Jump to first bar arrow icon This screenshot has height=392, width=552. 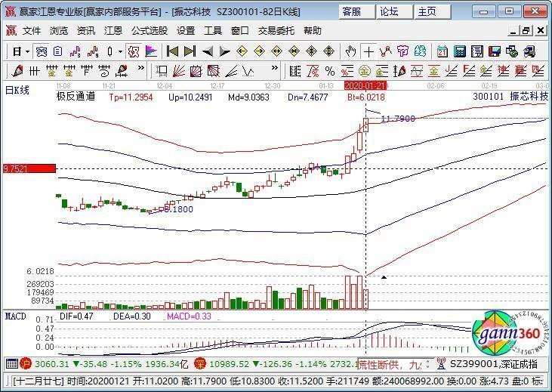tap(172, 52)
